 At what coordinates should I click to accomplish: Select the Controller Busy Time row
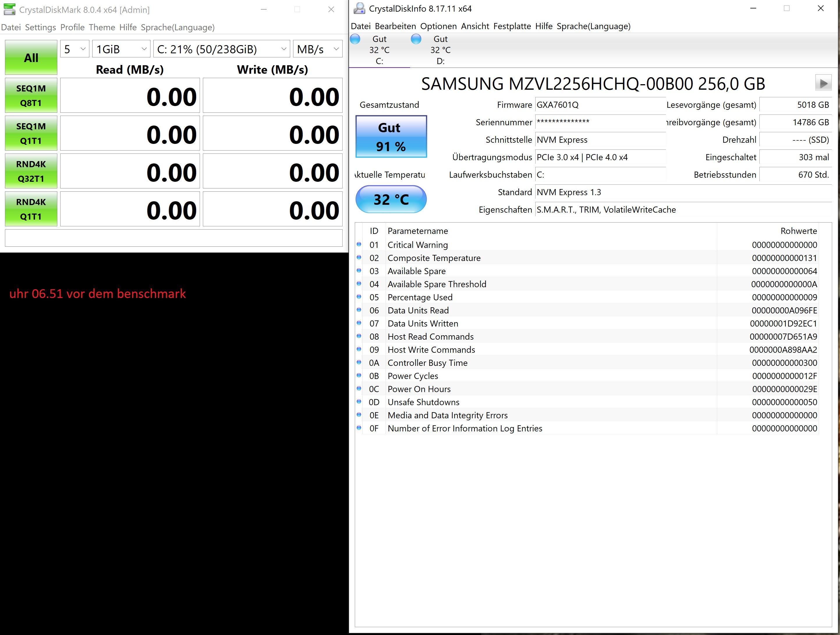coord(587,363)
